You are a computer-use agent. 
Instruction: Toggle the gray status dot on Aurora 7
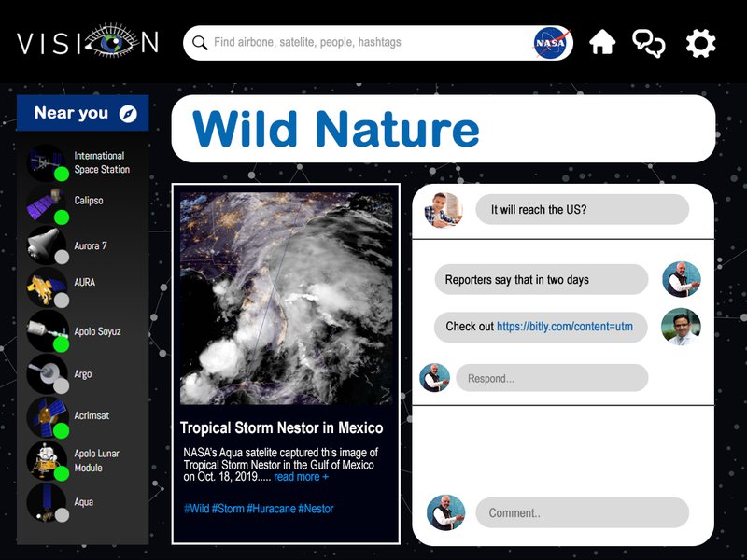pos(62,257)
